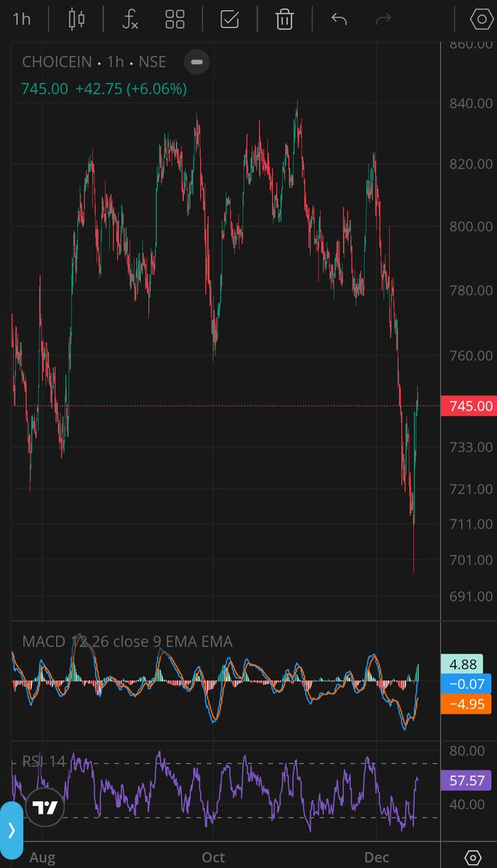The image size is (497, 868).
Task: Open the indicators fx menu
Action: (129, 19)
